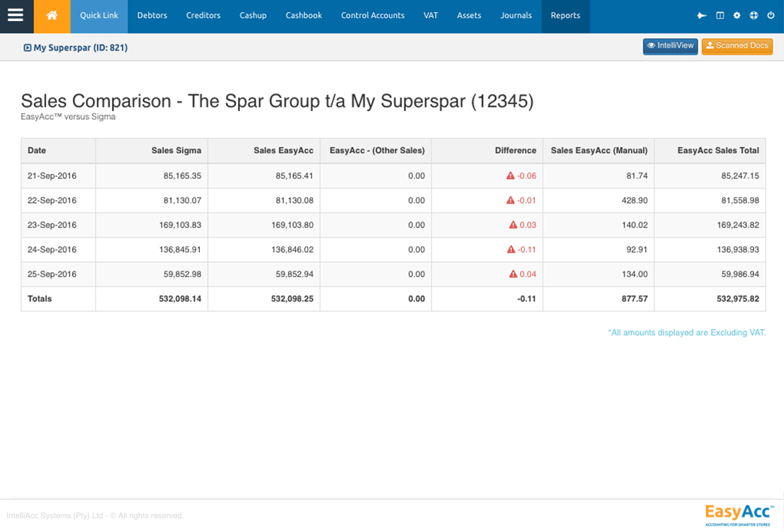Click the Sales EasyAcc value 81,130.08
The height and width of the screenshot is (532, 784).
pos(295,200)
